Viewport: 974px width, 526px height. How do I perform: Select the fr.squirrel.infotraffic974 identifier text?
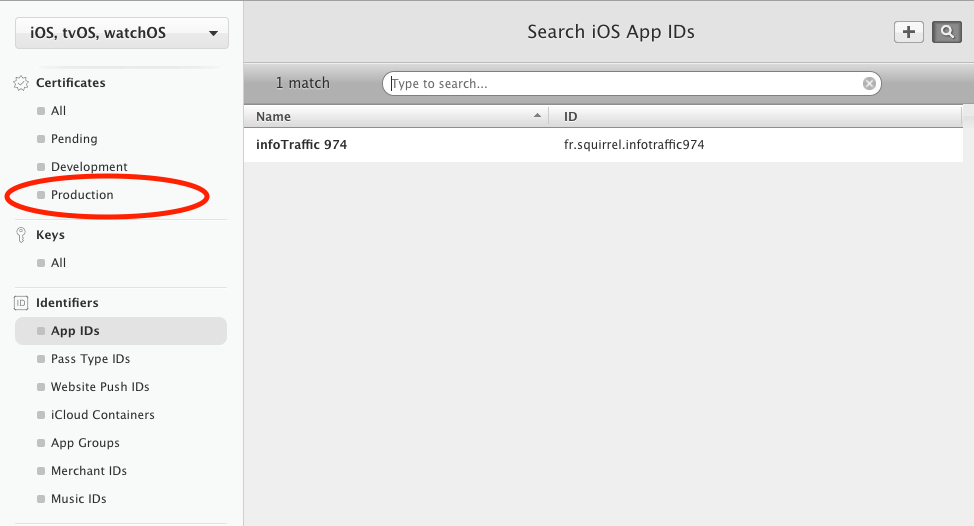634,145
